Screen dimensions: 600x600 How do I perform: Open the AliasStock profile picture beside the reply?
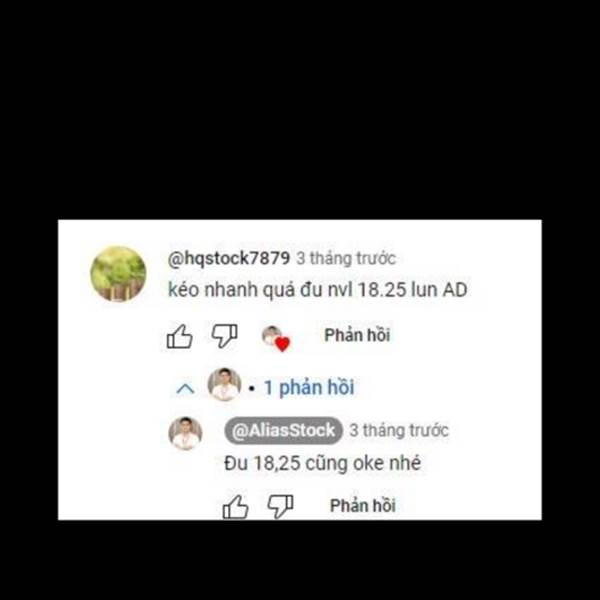coord(186,434)
